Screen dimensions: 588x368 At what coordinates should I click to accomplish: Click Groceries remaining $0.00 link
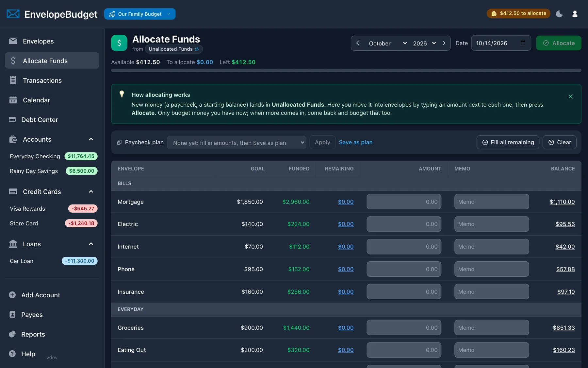346,327
